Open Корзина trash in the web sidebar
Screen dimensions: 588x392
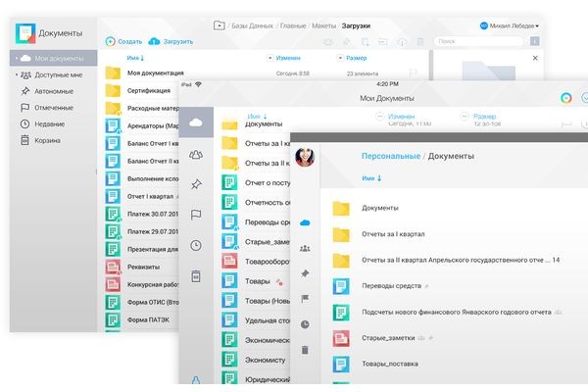[x=40, y=140]
